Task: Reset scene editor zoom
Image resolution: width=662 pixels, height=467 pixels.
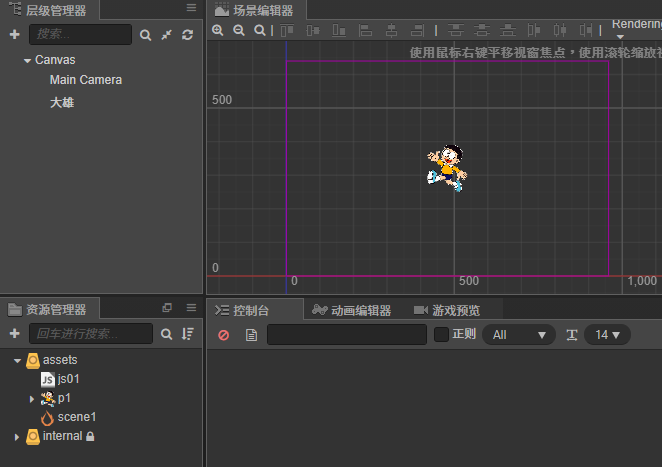Action: coord(260,30)
